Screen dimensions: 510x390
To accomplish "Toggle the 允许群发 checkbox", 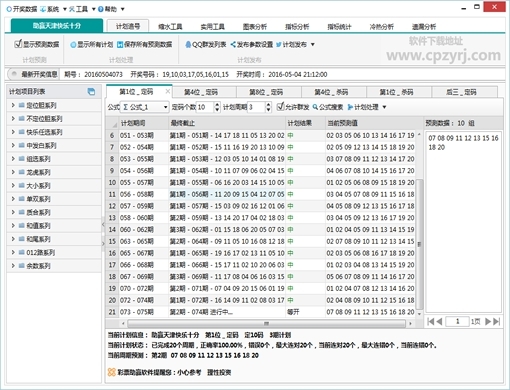I will tap(280, 107).
